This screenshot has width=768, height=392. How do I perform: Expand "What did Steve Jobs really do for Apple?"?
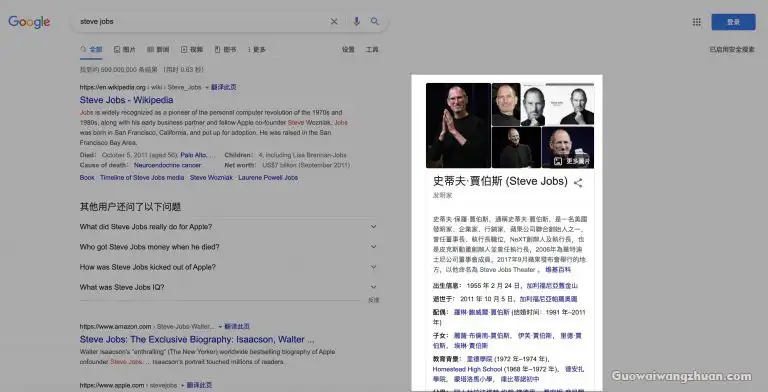tap(228, 227)
